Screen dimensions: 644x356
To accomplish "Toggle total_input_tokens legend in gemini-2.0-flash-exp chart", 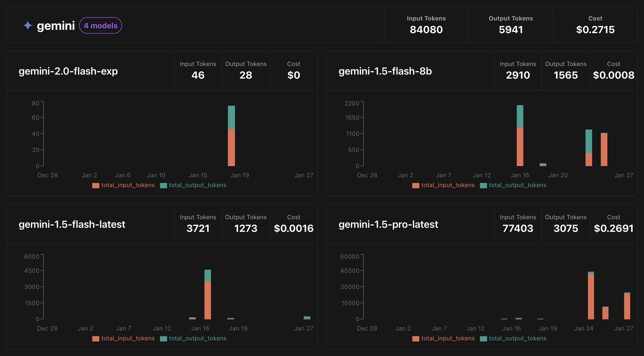I will (x=124, y=185).
